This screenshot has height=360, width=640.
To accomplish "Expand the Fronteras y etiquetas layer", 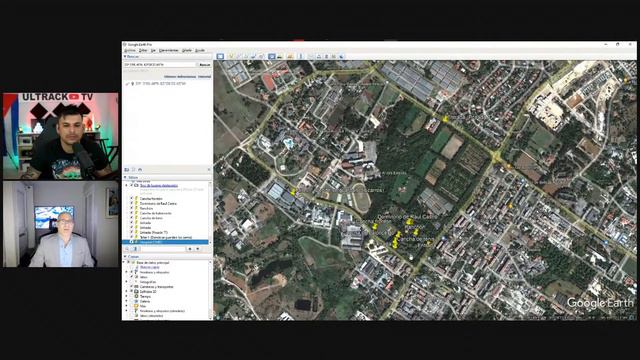I will (127, 272).
